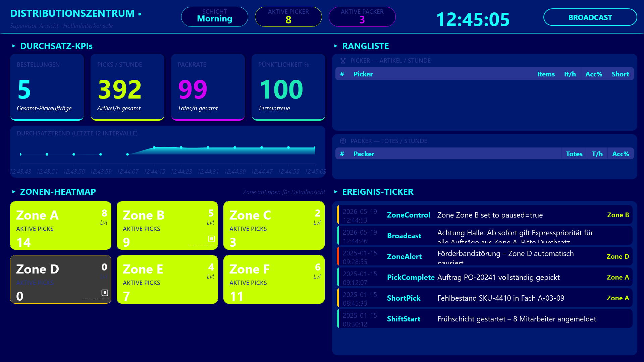Open the PickComplete event for PO-20241
Viewport: 644px width, 362px height.
pos(485,277)
